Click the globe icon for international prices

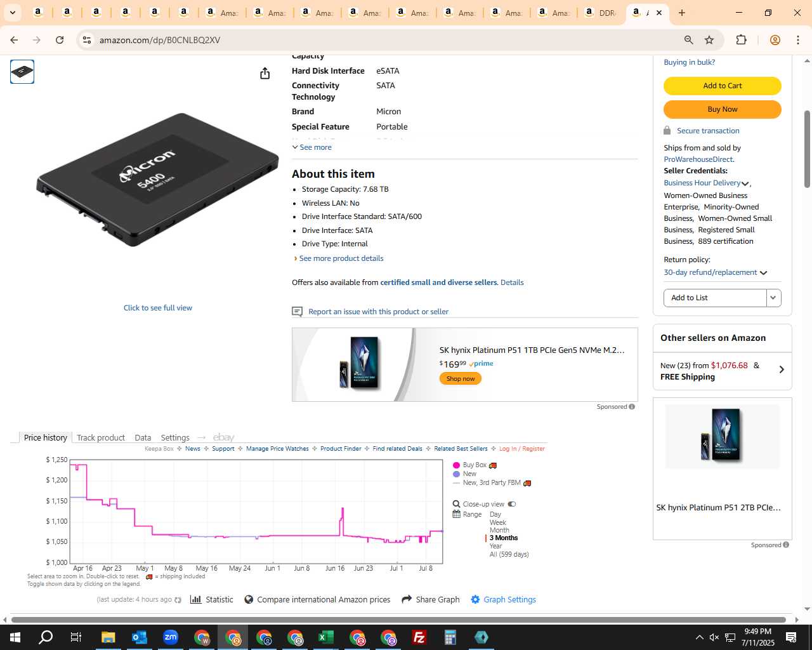(249, 599)
